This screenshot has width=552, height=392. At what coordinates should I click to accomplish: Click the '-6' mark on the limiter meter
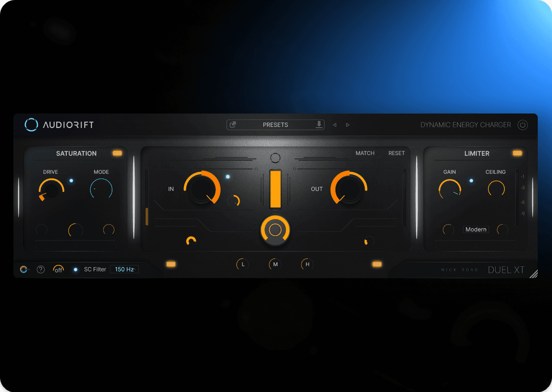pyautogui.click(x=522, y=202)
